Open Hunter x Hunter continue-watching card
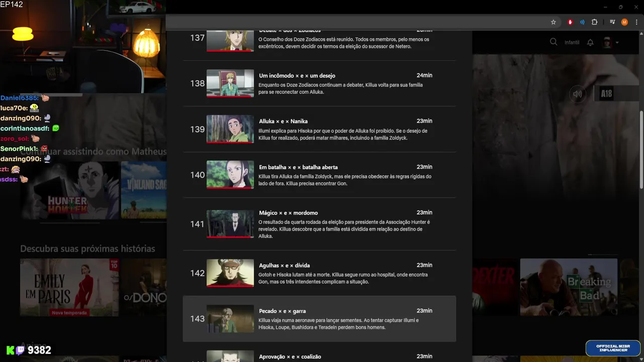The height and width of the screenshot is (362, 644). 70,190
